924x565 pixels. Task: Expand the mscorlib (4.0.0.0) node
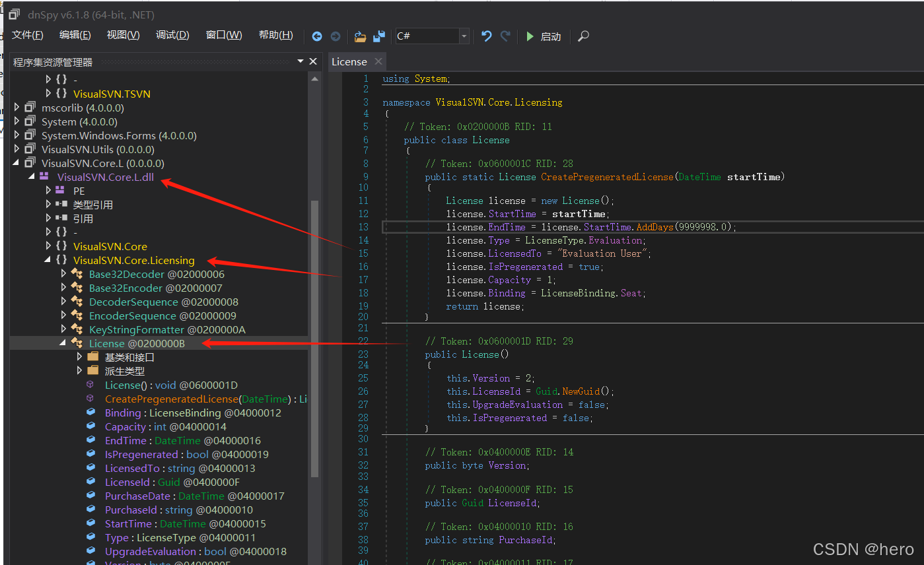tap(17, 108)
